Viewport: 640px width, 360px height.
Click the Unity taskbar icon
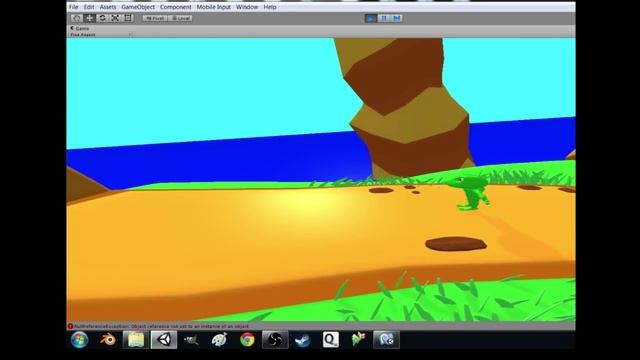164,340
